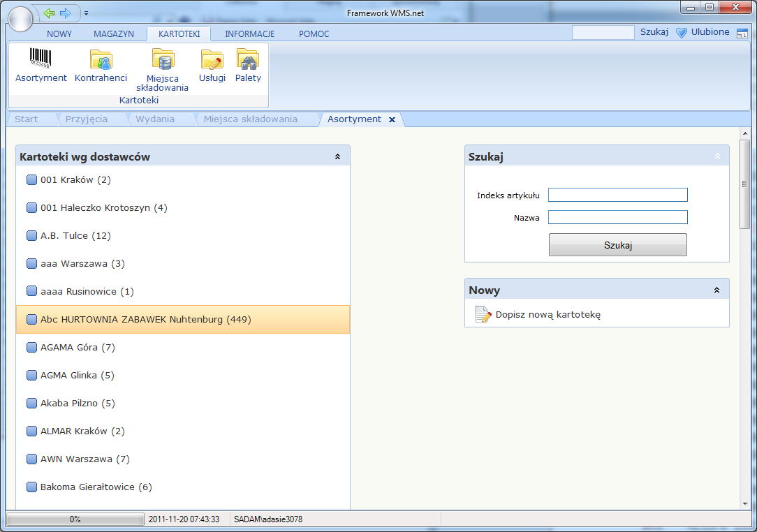Viewport: 757px width, 532px height.
Task: Toggle checkbox for Abc HURTOWNIA ZABAWEK
Action: [x=31, y=319]
